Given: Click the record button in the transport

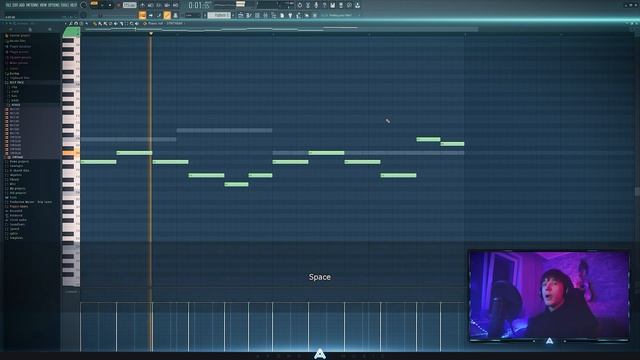Looking at the screenshot, I should point(118,5).
